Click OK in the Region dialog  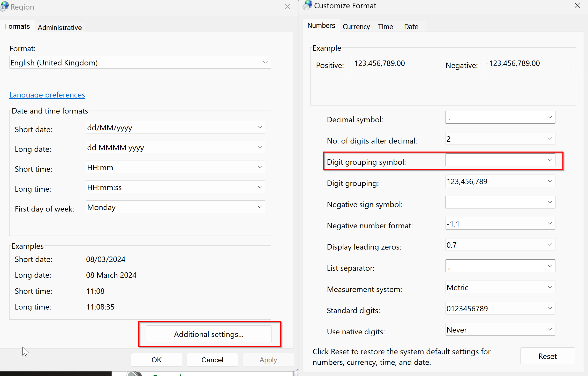coord(156,360)
